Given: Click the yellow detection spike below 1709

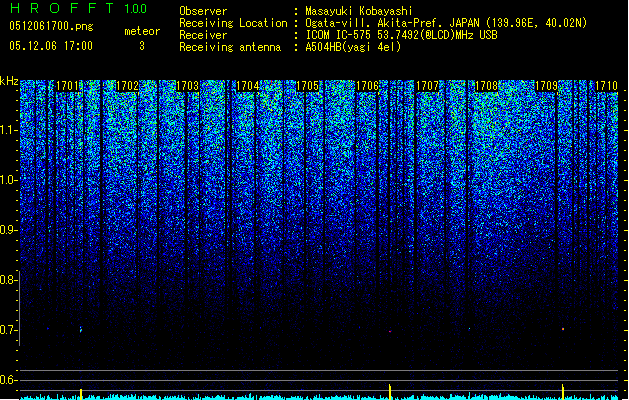Looking at the screenshot, I should point(563,392).
